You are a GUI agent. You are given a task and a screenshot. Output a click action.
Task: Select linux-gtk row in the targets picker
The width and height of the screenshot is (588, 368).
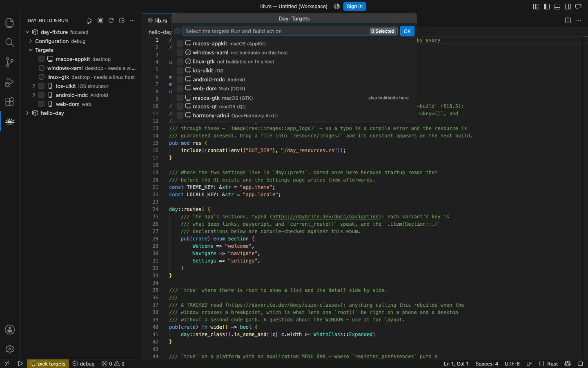(x=294, y=62)
